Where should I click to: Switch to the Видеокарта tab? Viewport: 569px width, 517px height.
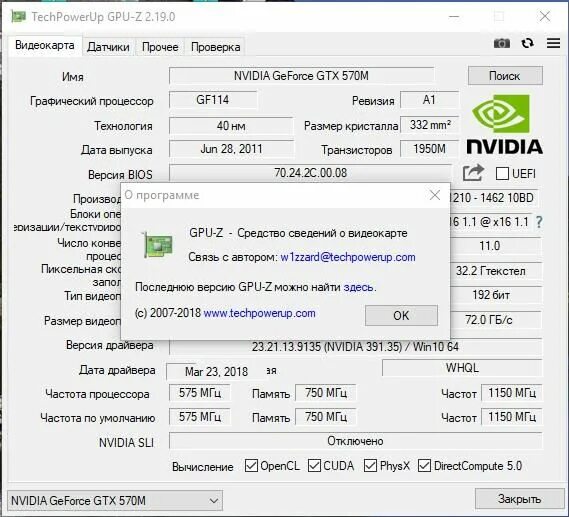(x=45, y=45)
